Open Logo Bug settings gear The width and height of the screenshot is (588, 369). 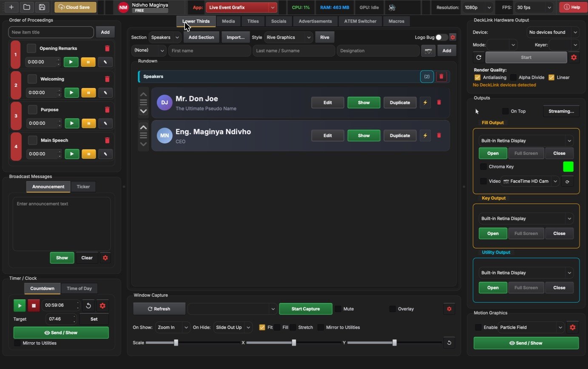(453, 37)
